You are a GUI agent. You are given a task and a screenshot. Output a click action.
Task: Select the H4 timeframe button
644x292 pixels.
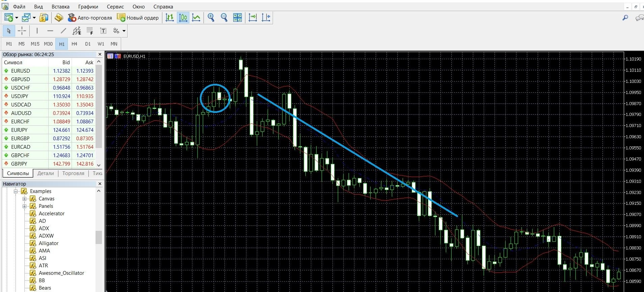[75, 44]
